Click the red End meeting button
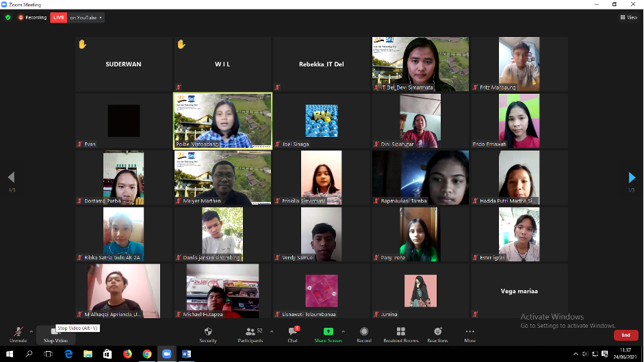 (x=626, y=335)
